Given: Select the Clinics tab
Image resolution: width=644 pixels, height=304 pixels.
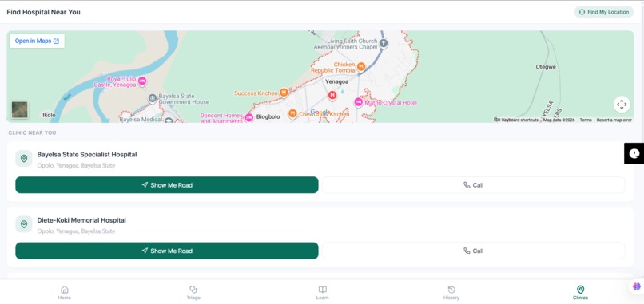Looking at the screenshot, I should click(x=580, y=293).
